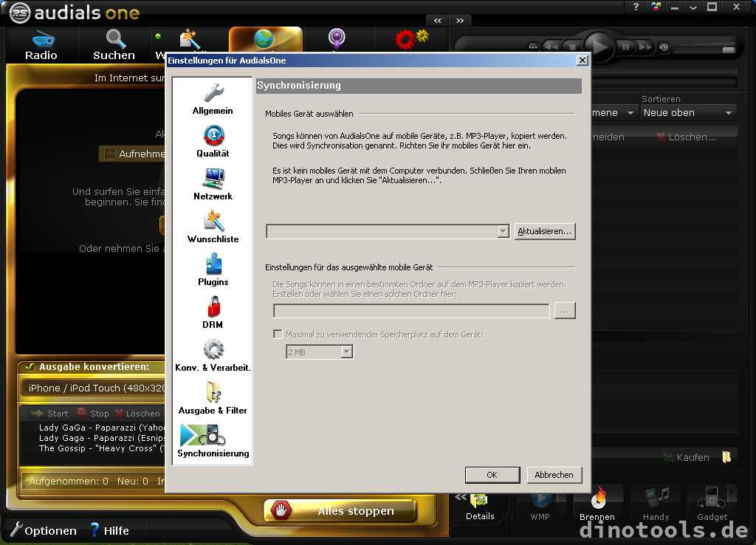The height and width of the screenshot is (545, 756).
Task: Switch to the Radio section
Action: (41, 46)
